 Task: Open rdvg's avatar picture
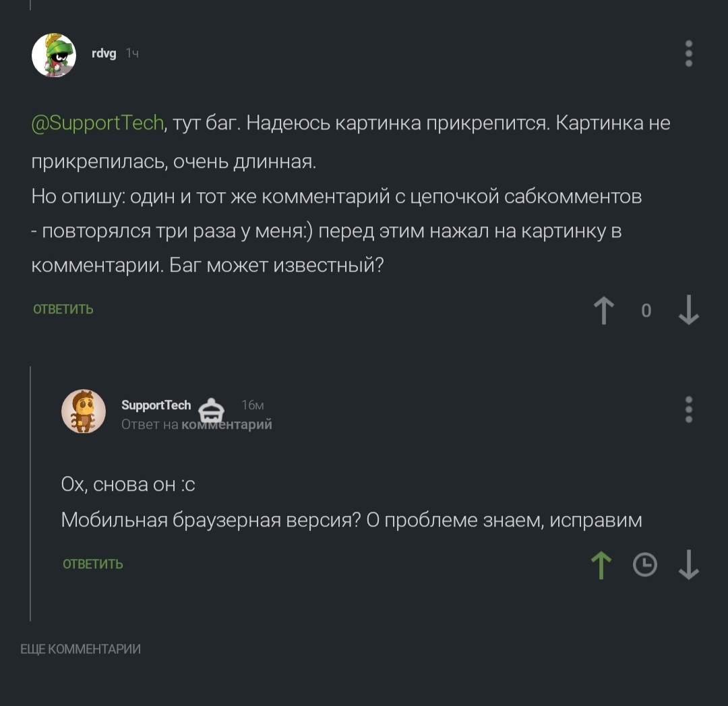point(54,55)
